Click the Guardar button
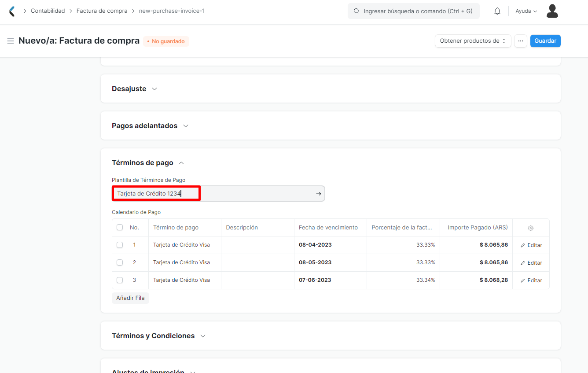Screen dimensions: 588x373 point(545,41)
